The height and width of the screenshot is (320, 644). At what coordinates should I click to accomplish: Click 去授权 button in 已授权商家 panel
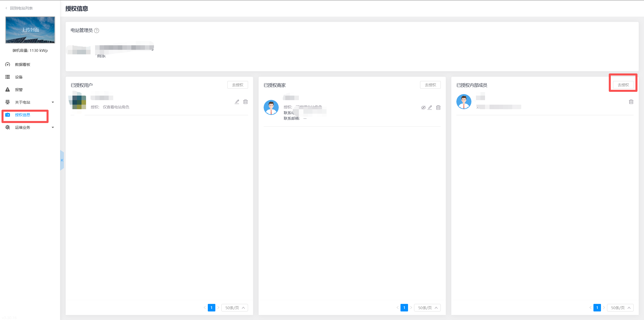click(x=430, y=85)
